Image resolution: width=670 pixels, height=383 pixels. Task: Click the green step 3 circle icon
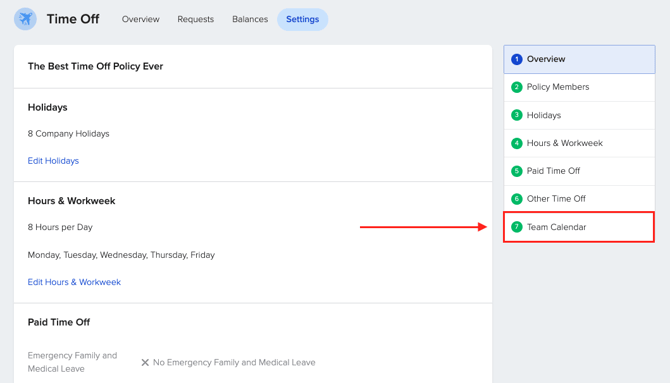(517, 115)
